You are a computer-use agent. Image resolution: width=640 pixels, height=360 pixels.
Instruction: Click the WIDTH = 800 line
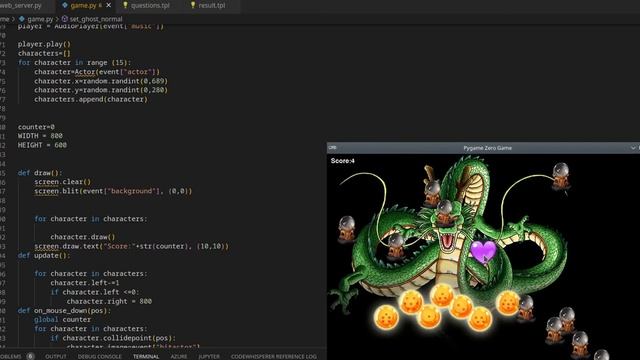click(x=40, y=136)
